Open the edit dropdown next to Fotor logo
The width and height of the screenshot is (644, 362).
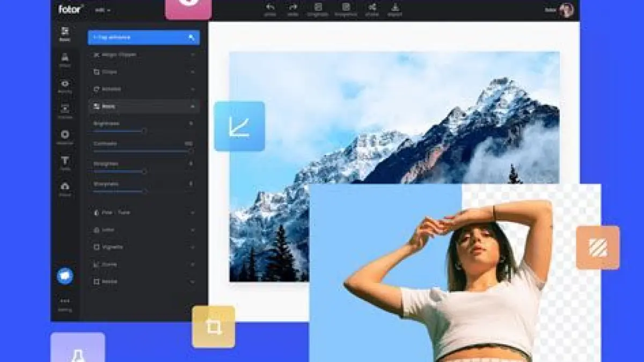click(x=103, y=10)
